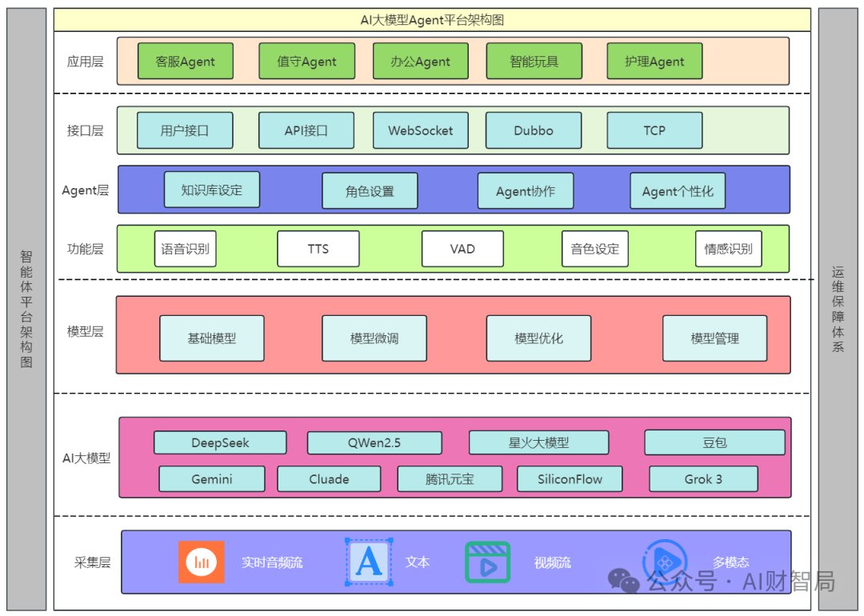Click the 模型微调 box

click(x=374, y=338)
